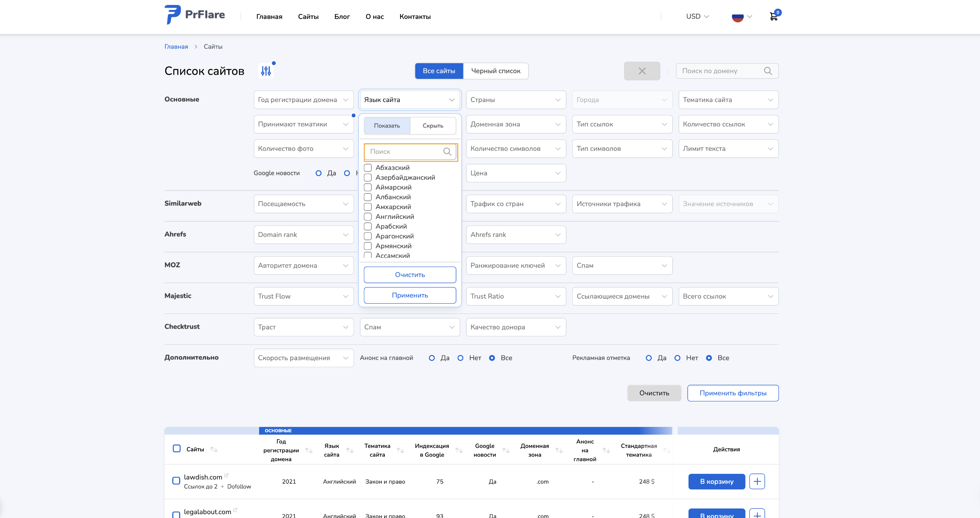The height and width of the screenshot is (518, 980).
Task: Select Нет for Анонс на главной
Action: [x=460, y=358]
